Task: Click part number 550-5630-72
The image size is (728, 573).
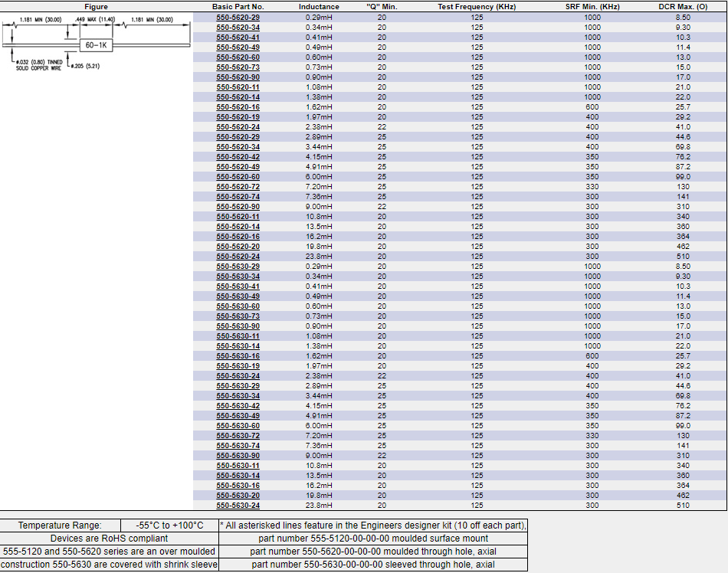Action: [x=238, y=435]
